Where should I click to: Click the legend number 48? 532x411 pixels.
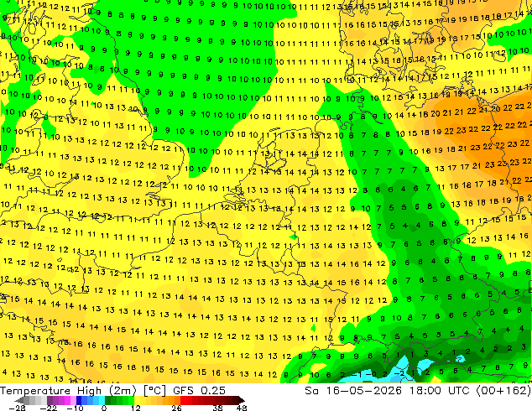click(242, 408)
